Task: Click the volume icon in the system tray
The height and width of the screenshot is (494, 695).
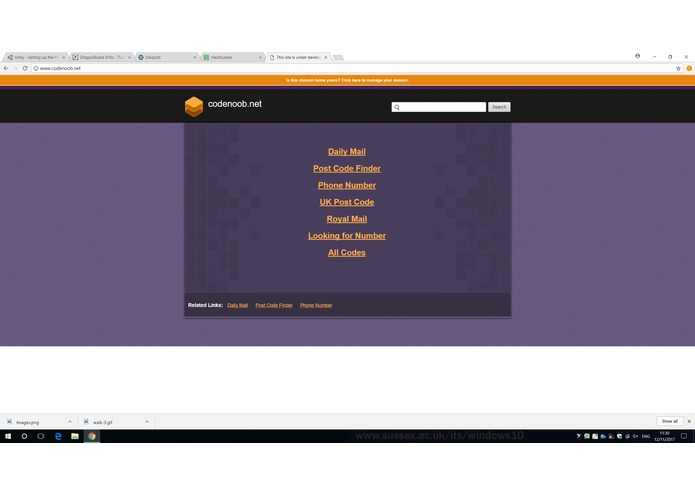Action: 635,436
